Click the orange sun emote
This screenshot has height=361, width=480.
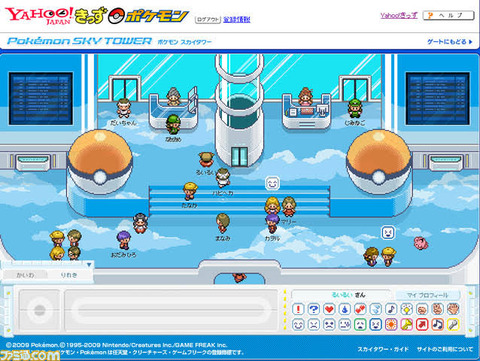pyautogui.click(x=391, y=324)
